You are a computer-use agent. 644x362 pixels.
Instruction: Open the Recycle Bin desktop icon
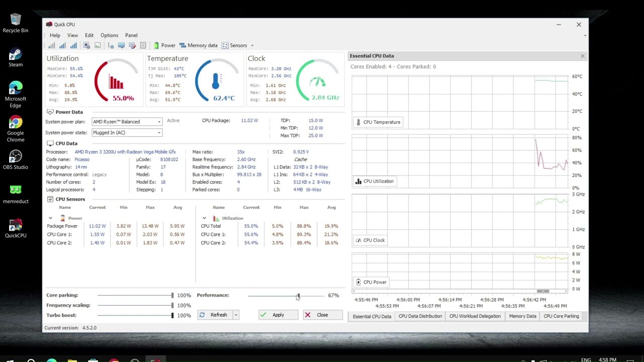coord(16,23)
